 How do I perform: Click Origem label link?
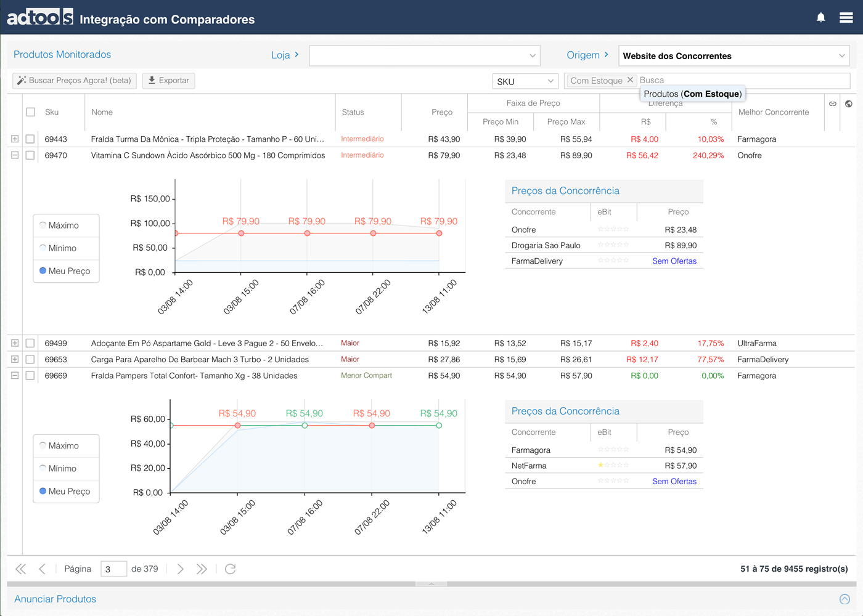point(587,55)
